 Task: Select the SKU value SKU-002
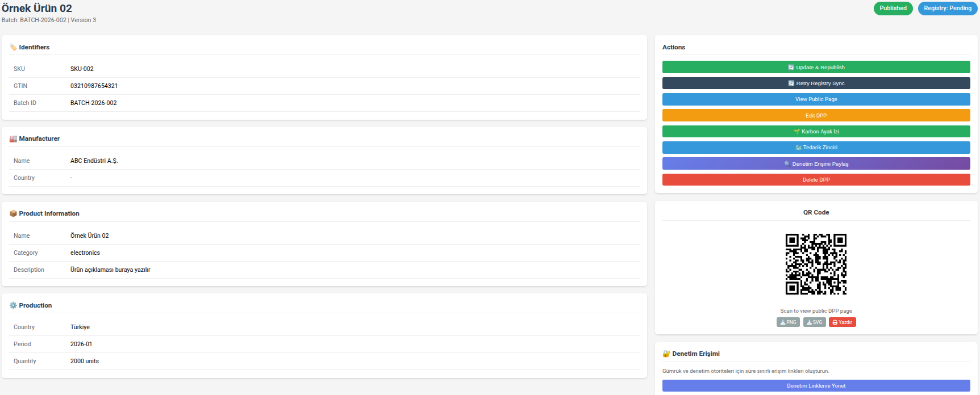click(x=82, y=69)
